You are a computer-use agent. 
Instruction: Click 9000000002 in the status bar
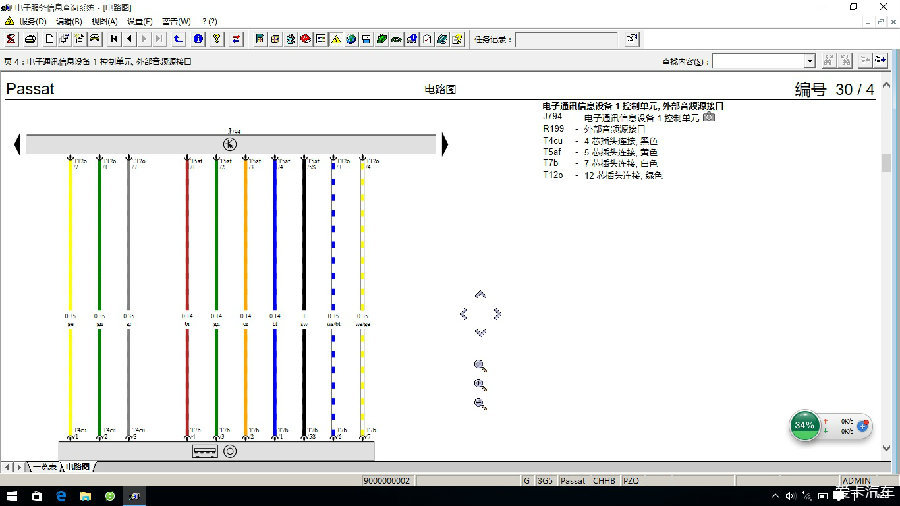tap(387, 481)
